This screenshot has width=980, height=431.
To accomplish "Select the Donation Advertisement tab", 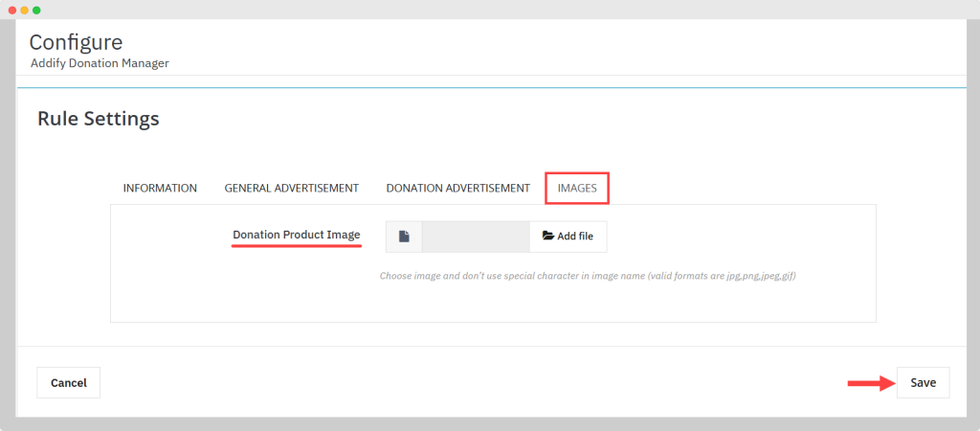I will 457,188.
